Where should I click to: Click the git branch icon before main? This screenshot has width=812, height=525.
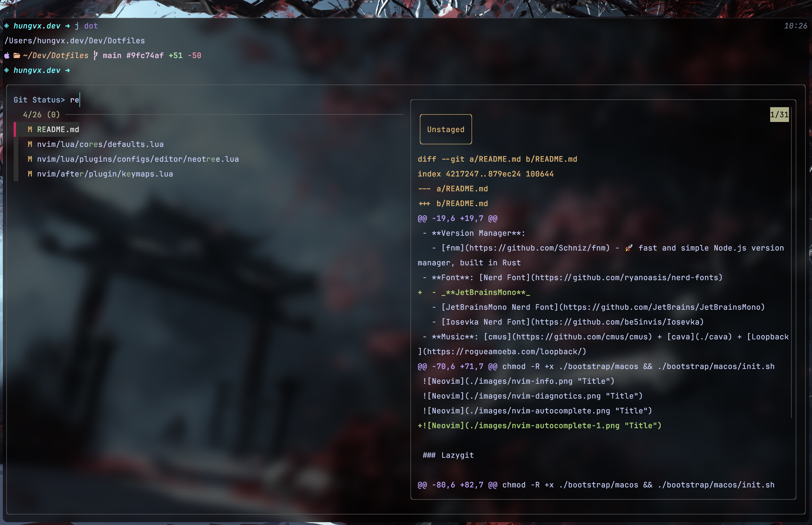tap(95, 55)
